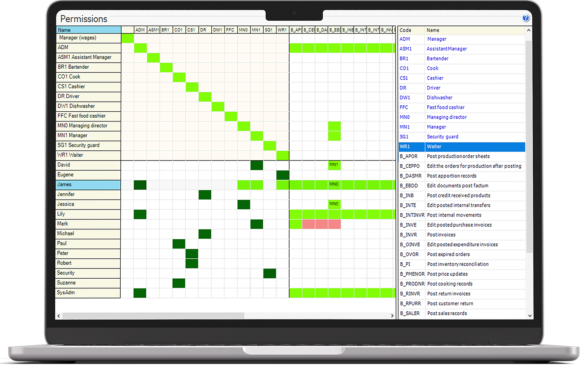This screenshot has height=367, width=588.
Task: Select the Post price updates B_PMENOR entry
Action: 447,274
